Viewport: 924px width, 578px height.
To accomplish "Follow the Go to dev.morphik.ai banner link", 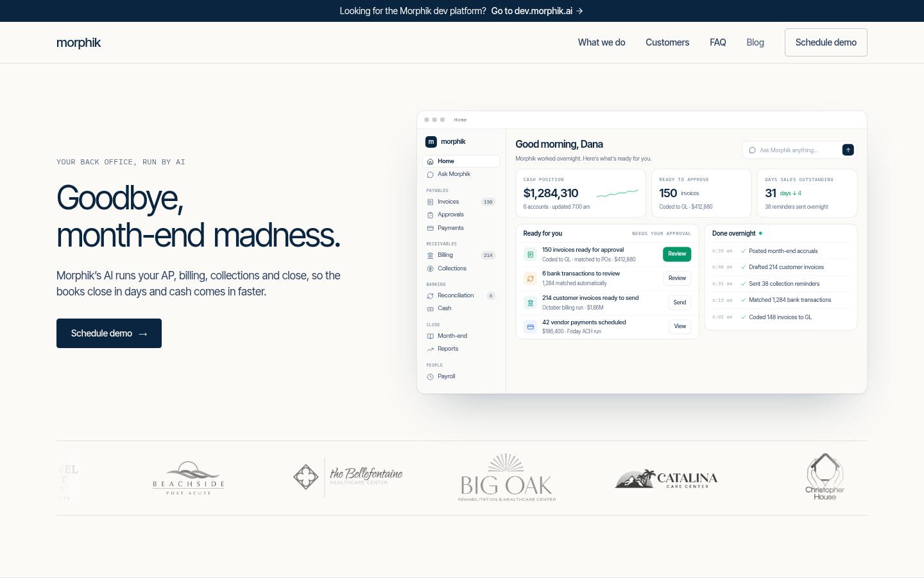I will click(x=537, y=11).
